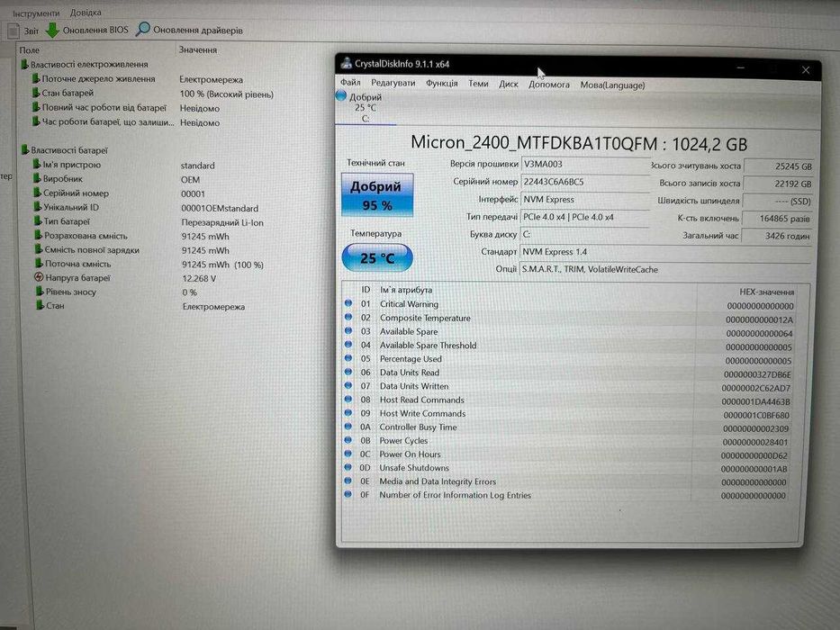Click the Оновлення драйверів magnifier icon

coord(142,29)
